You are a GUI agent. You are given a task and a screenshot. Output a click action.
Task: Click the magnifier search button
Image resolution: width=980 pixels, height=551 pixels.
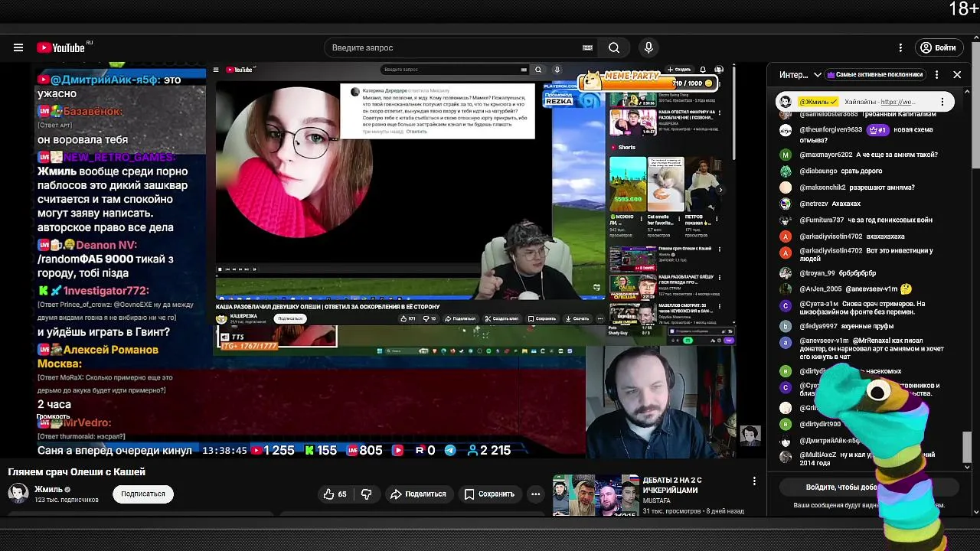(614, 47)
